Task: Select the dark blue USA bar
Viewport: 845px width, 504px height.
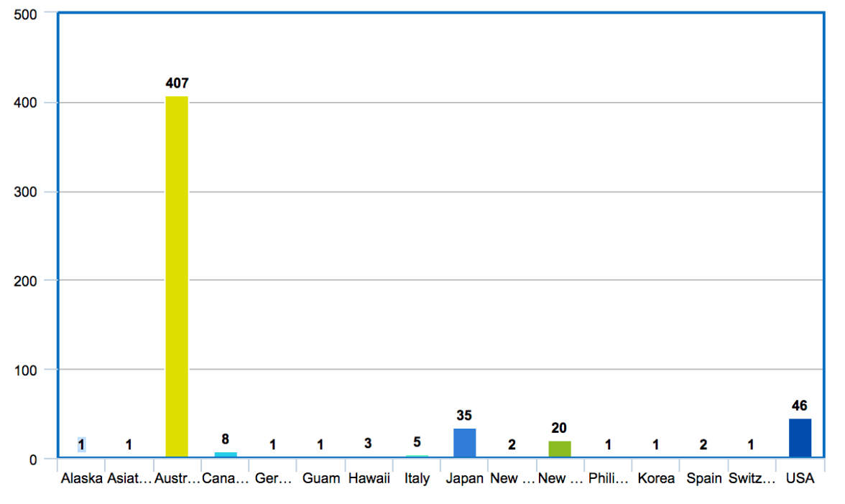Action: [799, 438]
